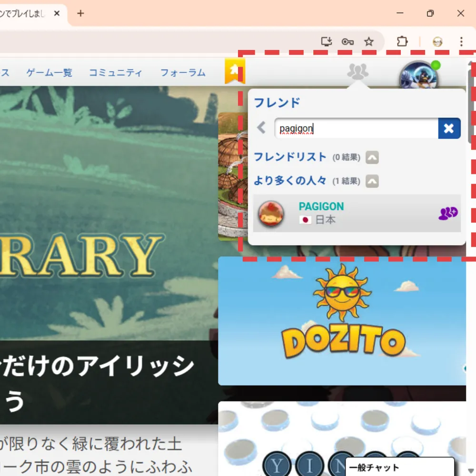
Task: Click the PAGIGON username link
Action: (x=321, y=207)
